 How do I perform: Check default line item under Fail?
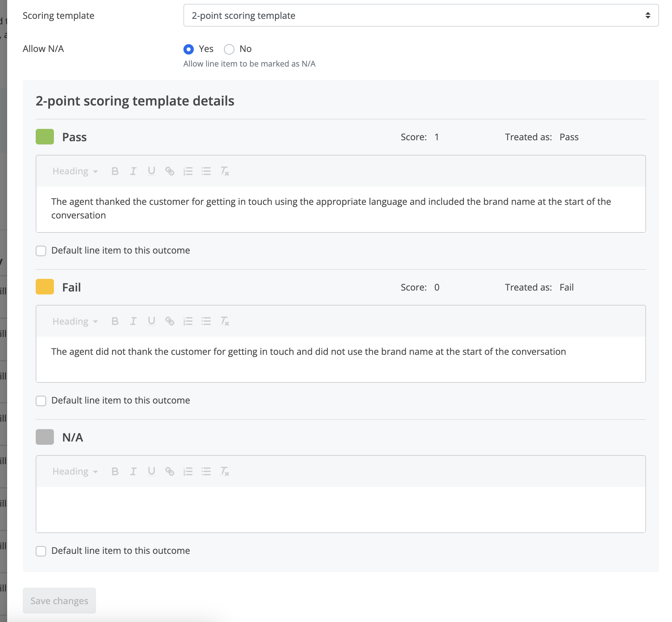[41, 401]
